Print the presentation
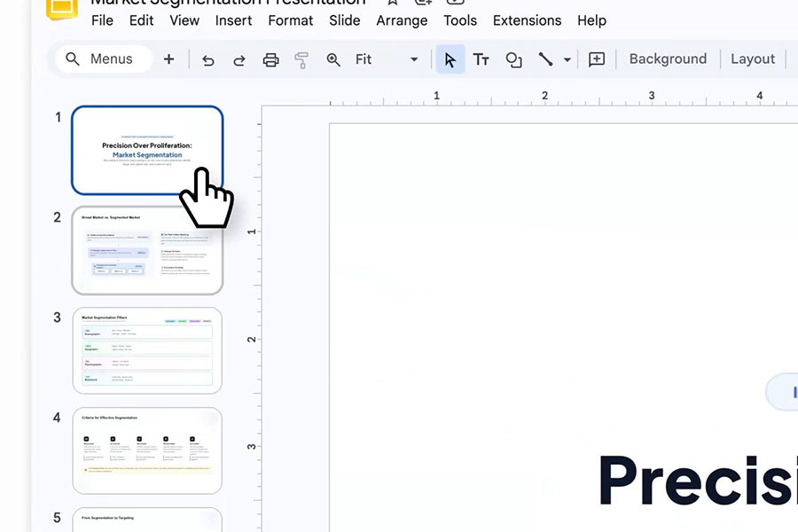The height and width of the screenshot is (532, 798). coord(270,60)
